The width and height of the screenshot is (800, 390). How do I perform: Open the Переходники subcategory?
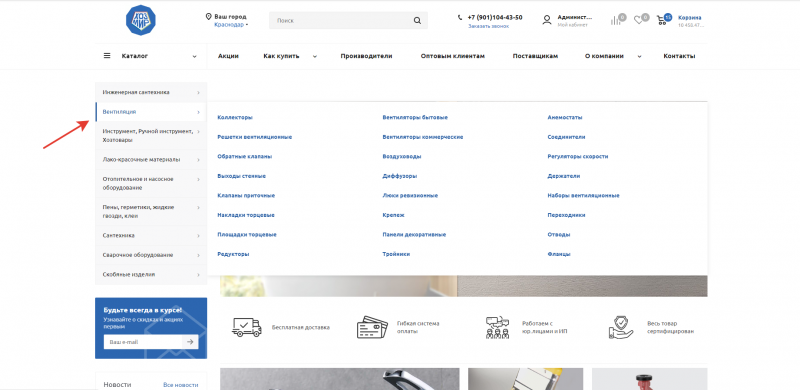566,215
